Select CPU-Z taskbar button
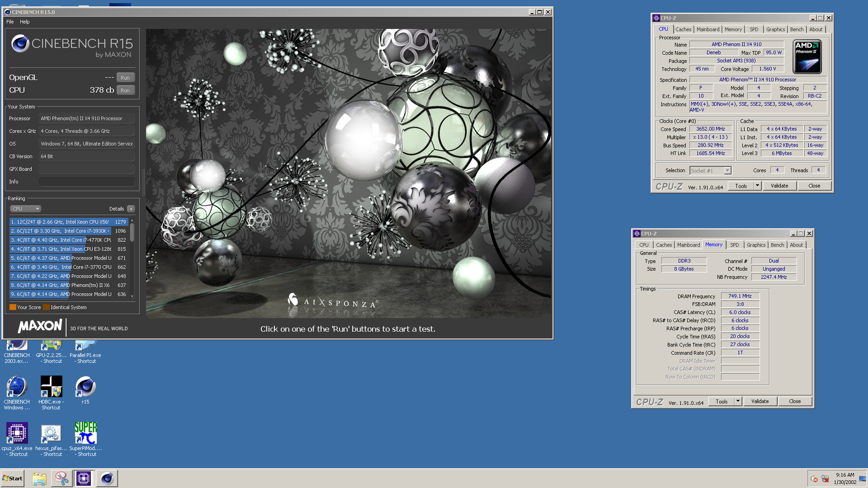 [84, 479]
